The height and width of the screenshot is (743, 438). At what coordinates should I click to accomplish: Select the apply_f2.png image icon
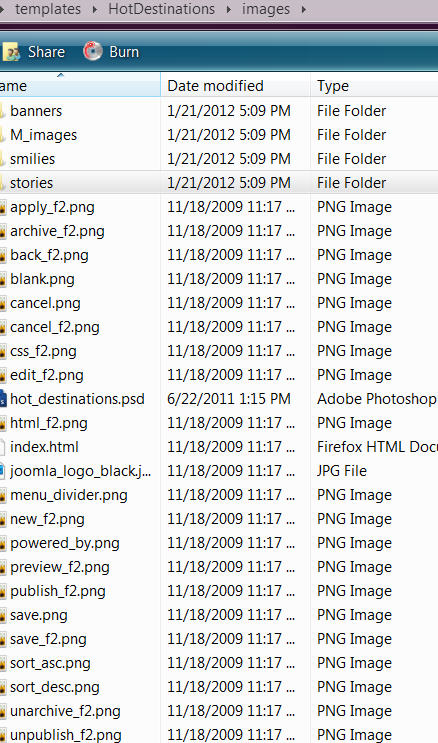click(x=3, y=207)
